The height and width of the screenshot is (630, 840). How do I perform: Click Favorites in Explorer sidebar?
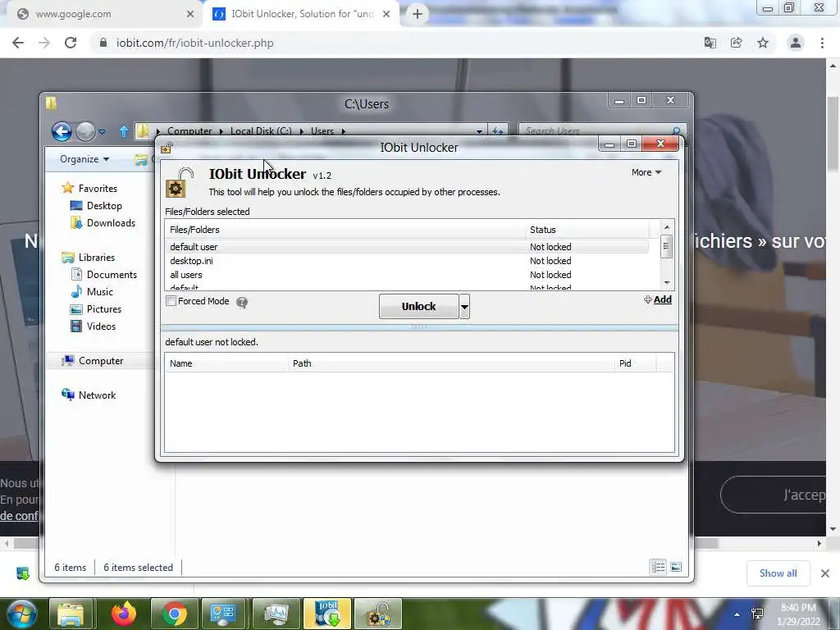[98, 188]
